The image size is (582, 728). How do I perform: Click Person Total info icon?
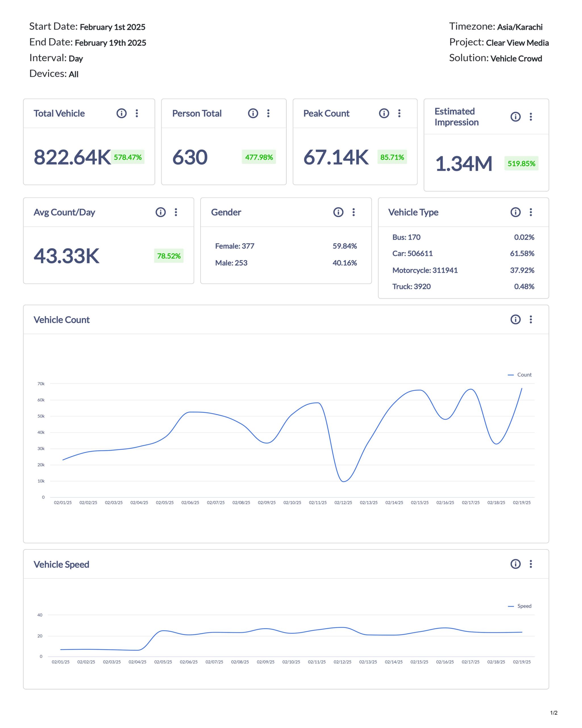coord(253,113)
